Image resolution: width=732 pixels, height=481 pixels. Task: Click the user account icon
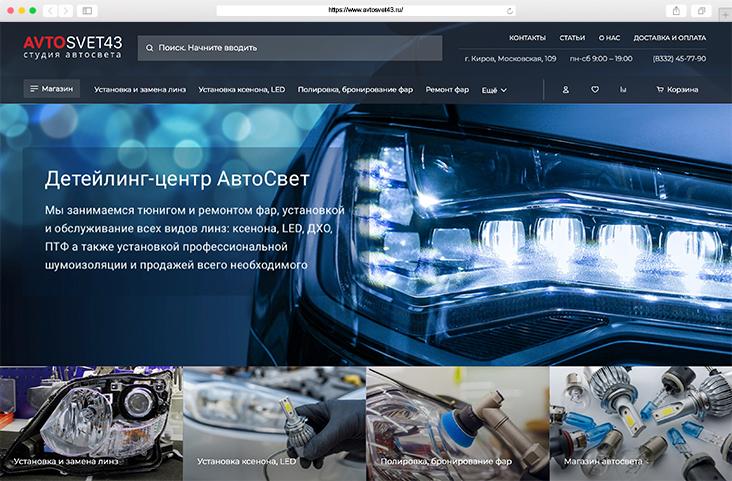pos(566,89)
